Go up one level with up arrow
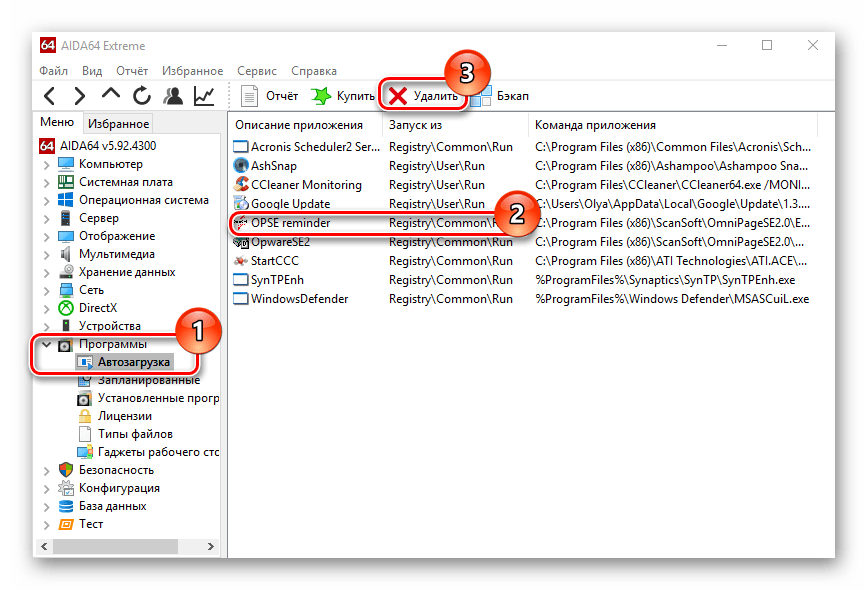This screenshot has height=590, width=867. pyautogui.click(x=111, y=96)
